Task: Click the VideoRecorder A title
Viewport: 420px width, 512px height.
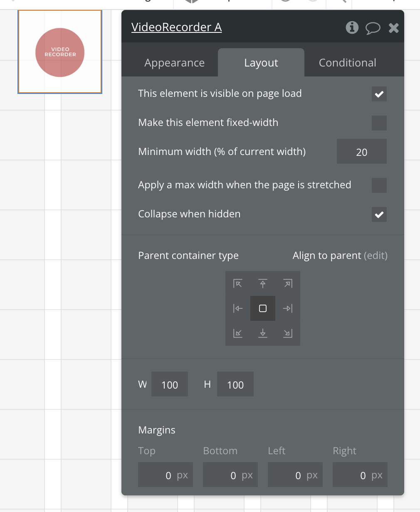Action: pos(176,27)
